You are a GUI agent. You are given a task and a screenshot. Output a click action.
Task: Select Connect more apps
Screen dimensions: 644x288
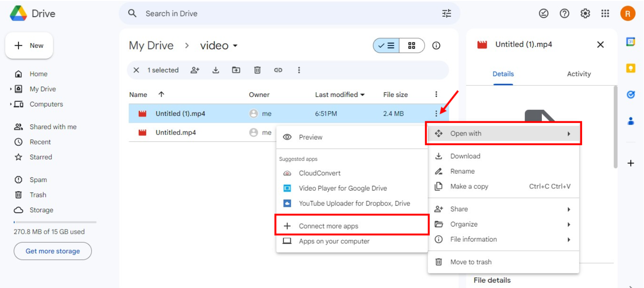352,226
